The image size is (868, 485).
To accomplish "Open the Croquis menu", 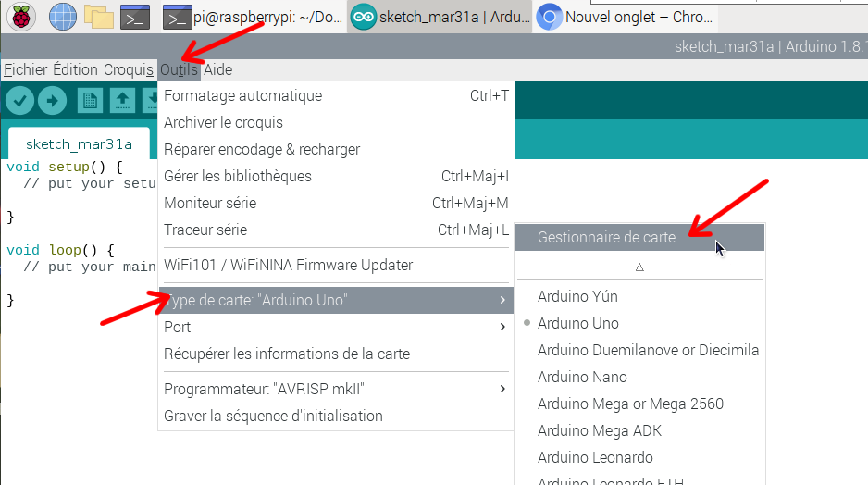I will [x=129, y=69].
